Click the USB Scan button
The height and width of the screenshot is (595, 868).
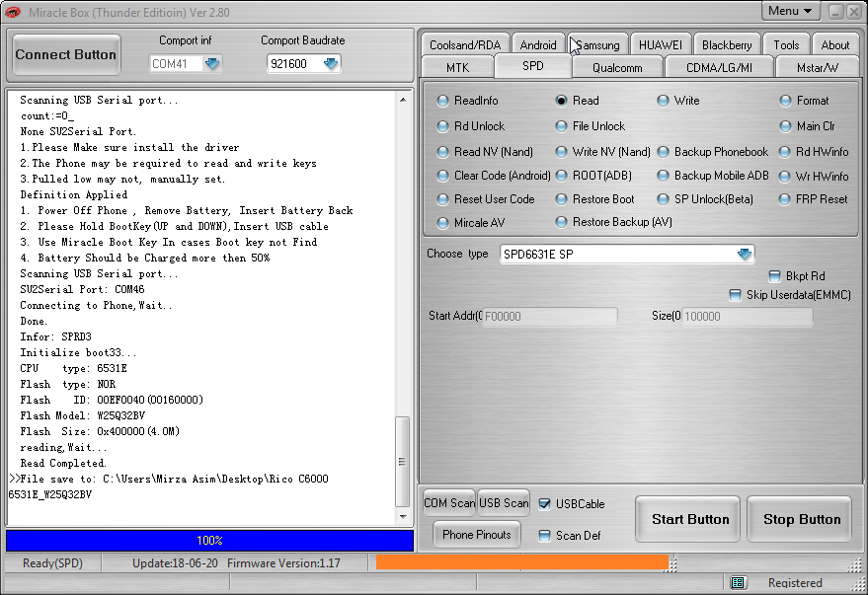point(504,502)
